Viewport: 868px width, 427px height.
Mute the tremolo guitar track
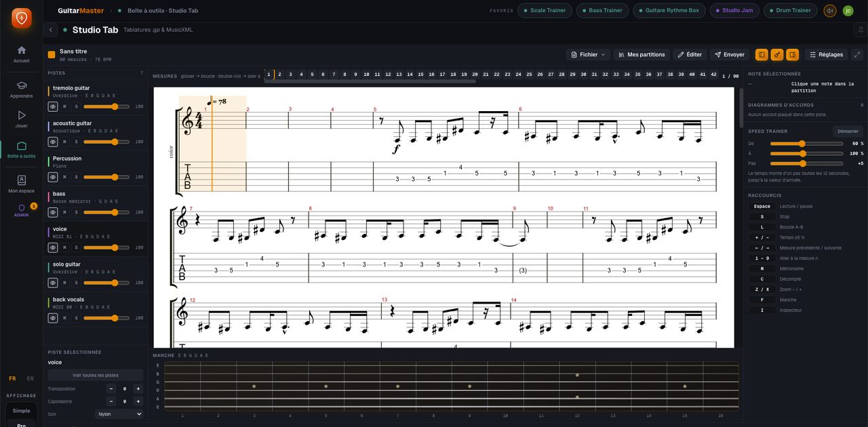(x=64, y=106)
